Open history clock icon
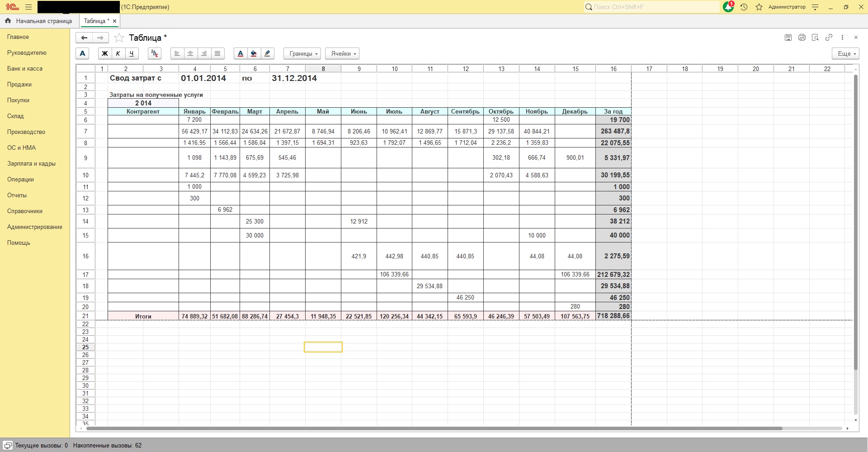 744,7
